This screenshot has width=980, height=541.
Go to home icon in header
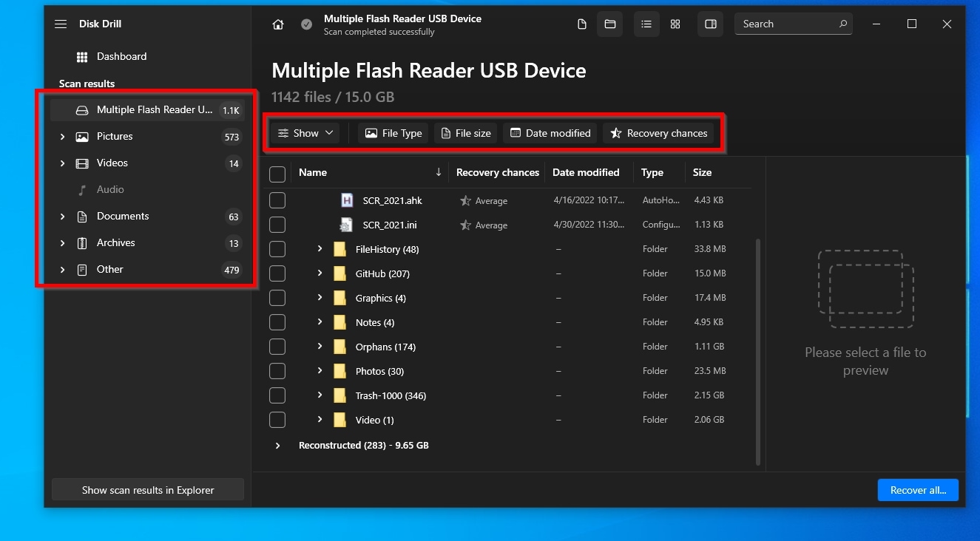(x=278, y=24)
